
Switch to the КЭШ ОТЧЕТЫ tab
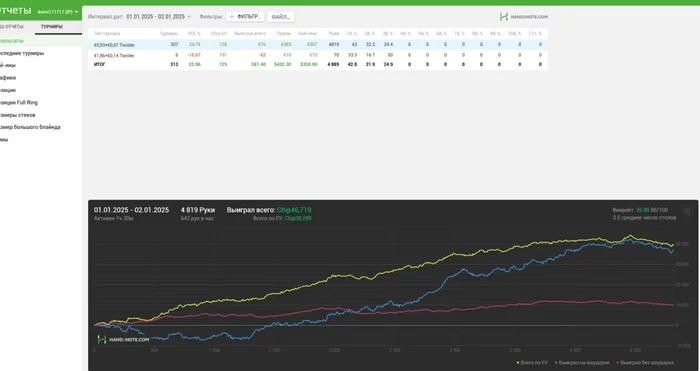pos(12,27)
